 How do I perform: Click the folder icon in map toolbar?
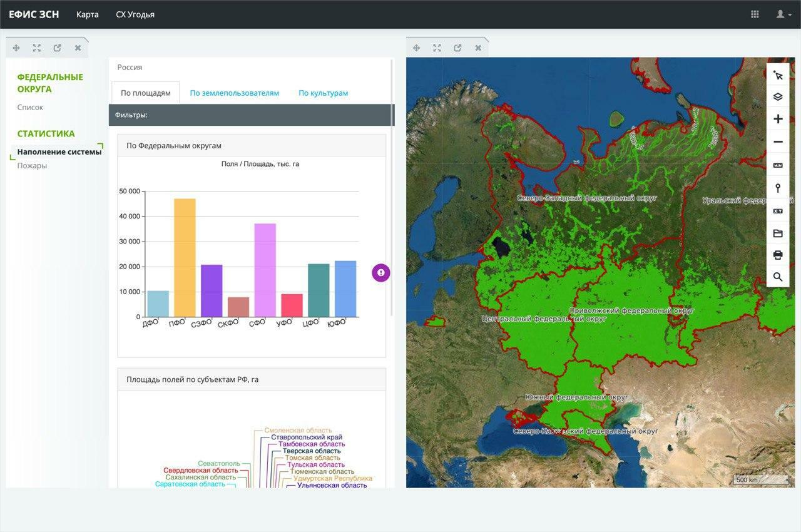(778, 233)
